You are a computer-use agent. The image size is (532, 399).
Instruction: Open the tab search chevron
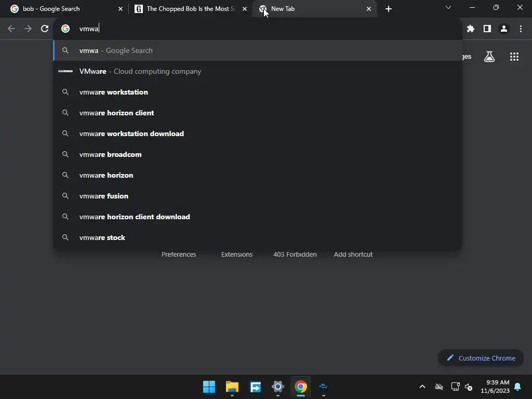[448, 7]
